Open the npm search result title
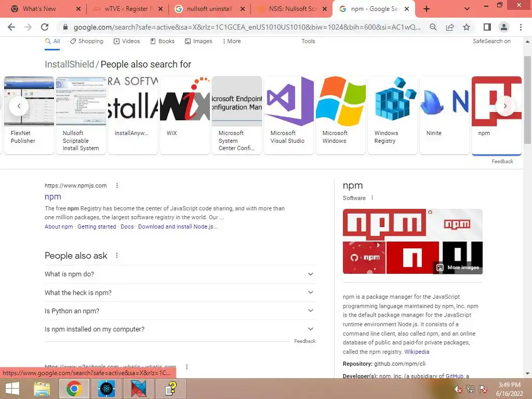This screenshot has height=399, width=532. pyautogui.click(x=53, y=196)
